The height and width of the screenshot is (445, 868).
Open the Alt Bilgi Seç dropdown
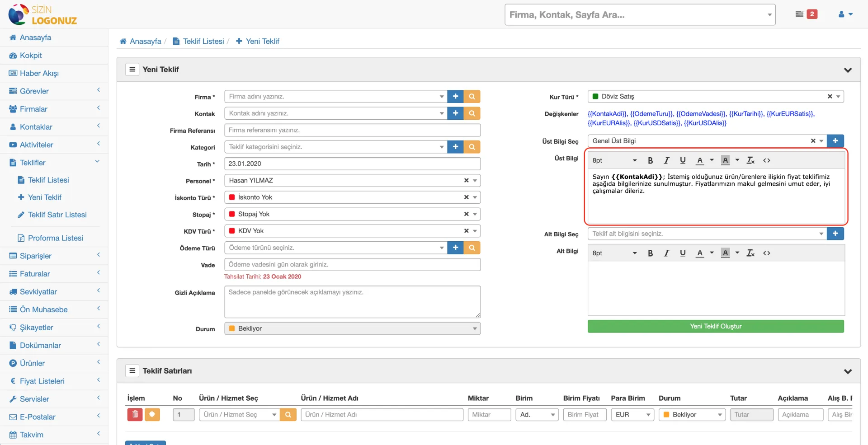[707, 233]
